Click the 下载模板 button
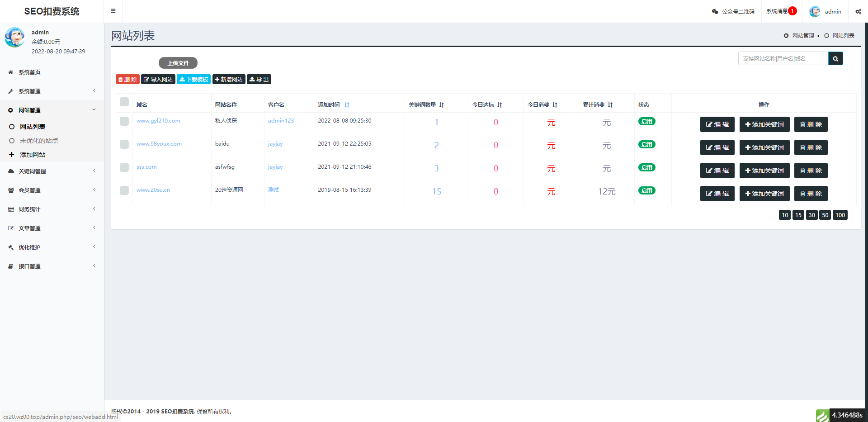Image resolution: width=868 pixels, height=422 pixels. click(193, 79)
